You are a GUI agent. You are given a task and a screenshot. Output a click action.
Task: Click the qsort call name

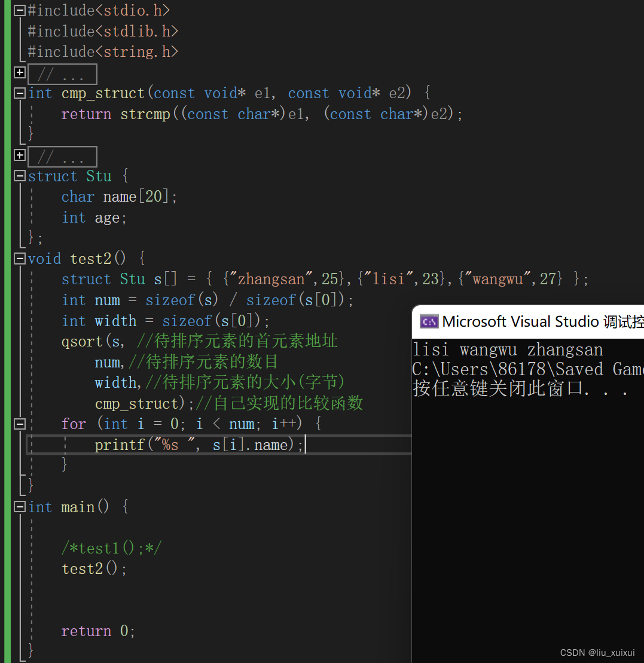click(83, 342)
